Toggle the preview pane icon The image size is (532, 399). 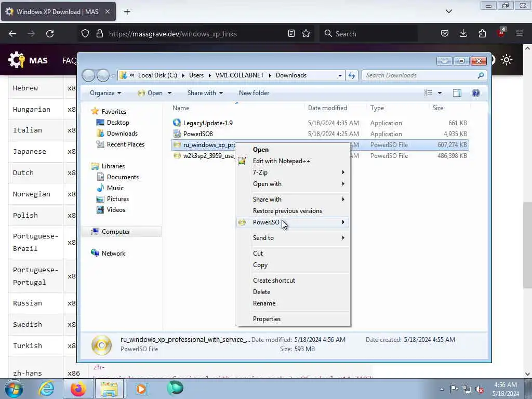[x=457, y=93]
